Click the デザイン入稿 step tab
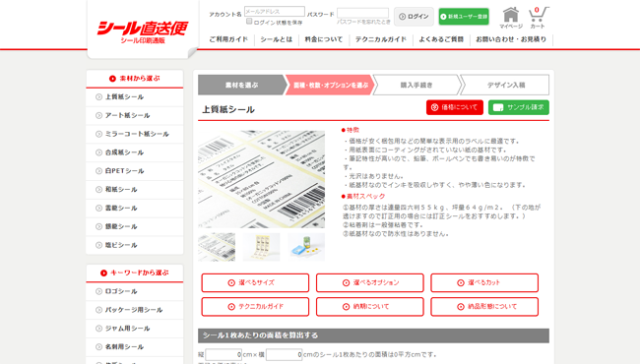This screenshot has width=640, height=364. pyautogui.click(x=505, y=85)
